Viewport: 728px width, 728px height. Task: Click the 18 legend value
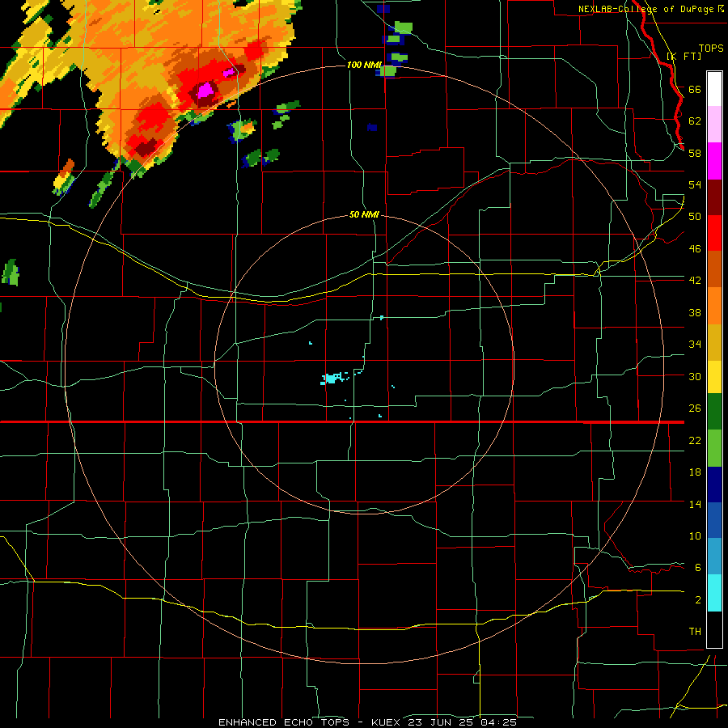click(695, 472)
